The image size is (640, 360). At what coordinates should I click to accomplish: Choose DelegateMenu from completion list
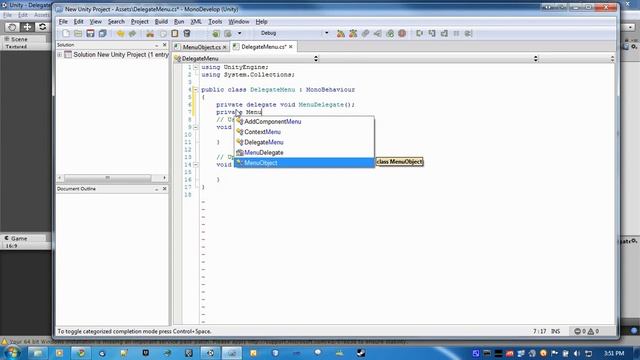click(304, 142)
